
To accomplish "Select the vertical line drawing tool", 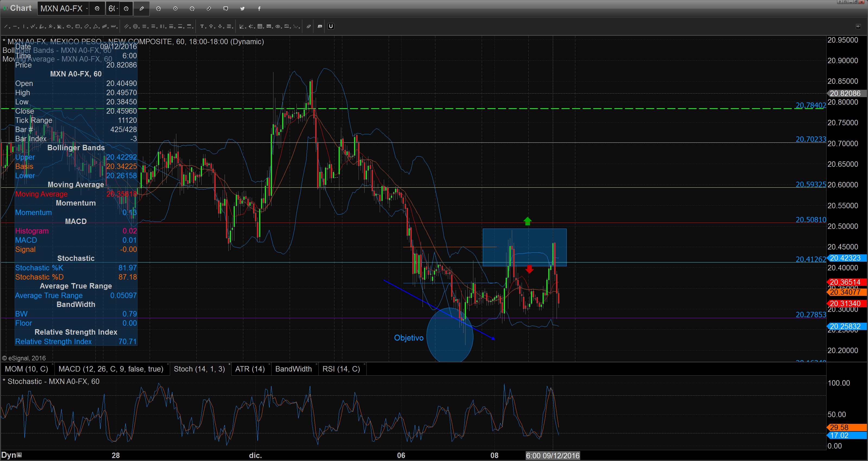I will pos(23,26).
